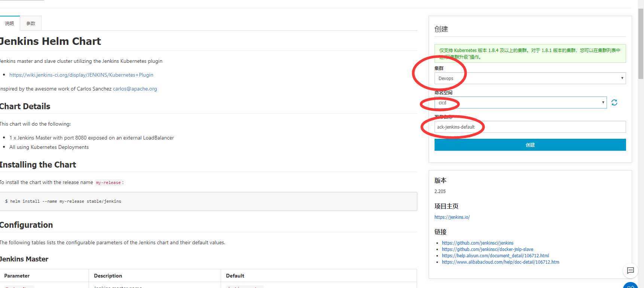
Task: Click the helm install command code block
Action: [208, 201]
